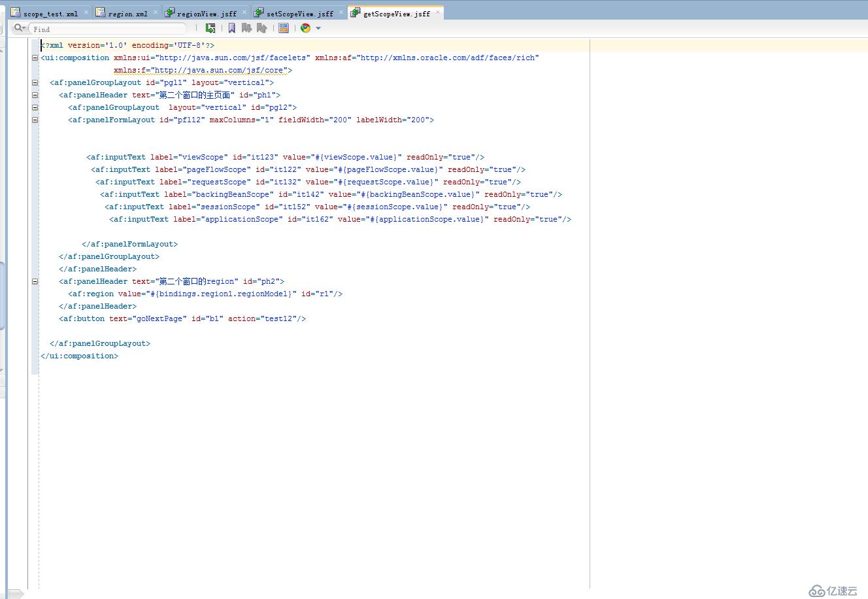Click the xmlns:f namespace declaration line
The height and width of the screenshot is (599, 868).
click(x=203, y=70)
